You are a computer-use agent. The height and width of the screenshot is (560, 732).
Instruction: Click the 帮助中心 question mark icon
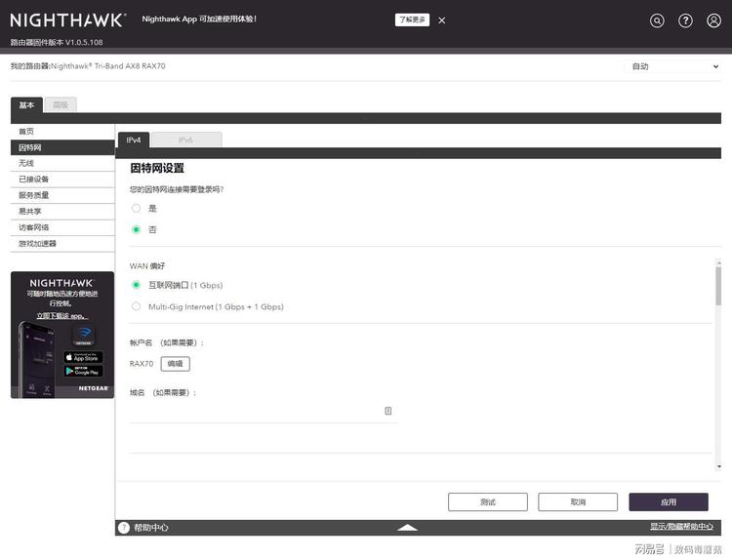click(124, 528)
